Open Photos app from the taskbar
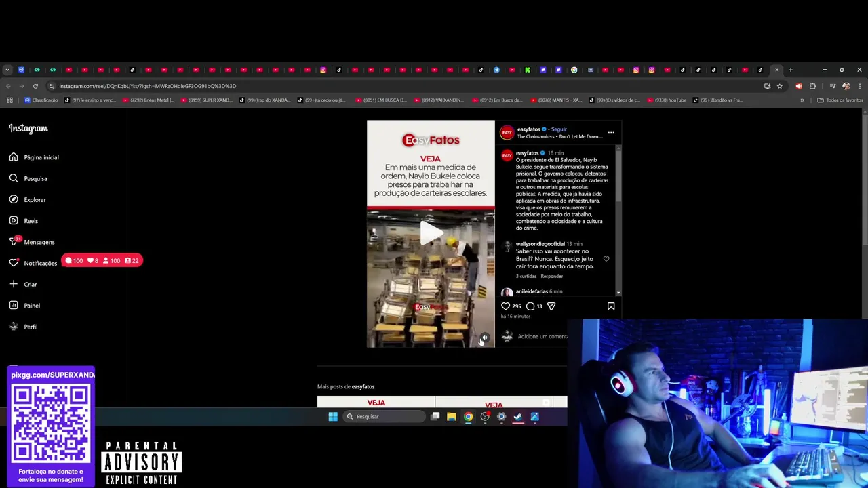The height and width of the screenshot is (488, 868). [535, 417]
